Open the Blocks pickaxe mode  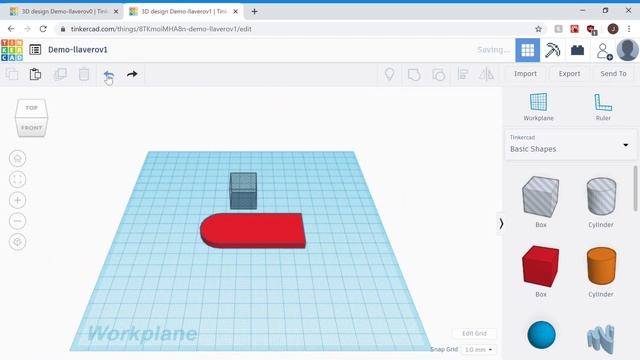tap(552, 50)
